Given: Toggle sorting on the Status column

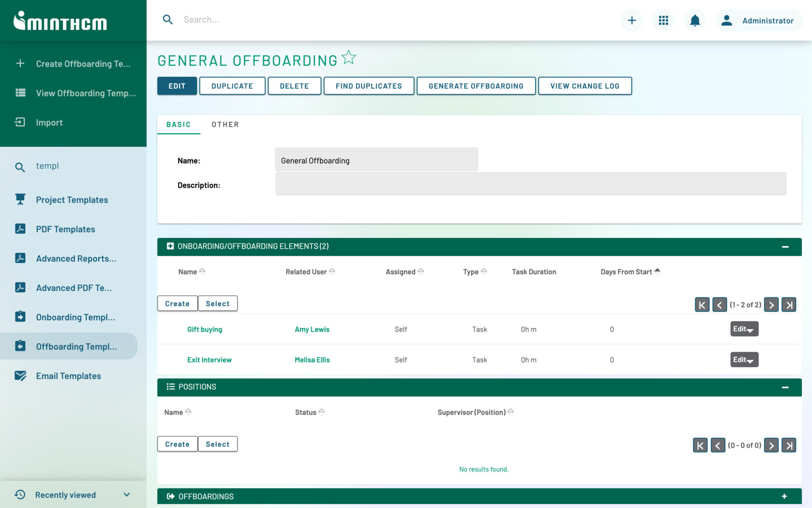Looking at the screenshot, I should [x=321, y=411].
